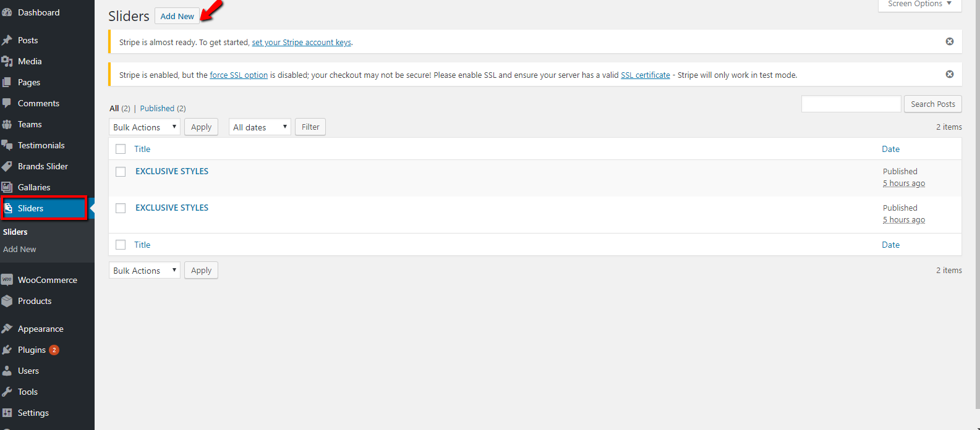Click the Pages icon in sidebar
The width and height of the screenshot is (980, 430).
tap(7, 82)
